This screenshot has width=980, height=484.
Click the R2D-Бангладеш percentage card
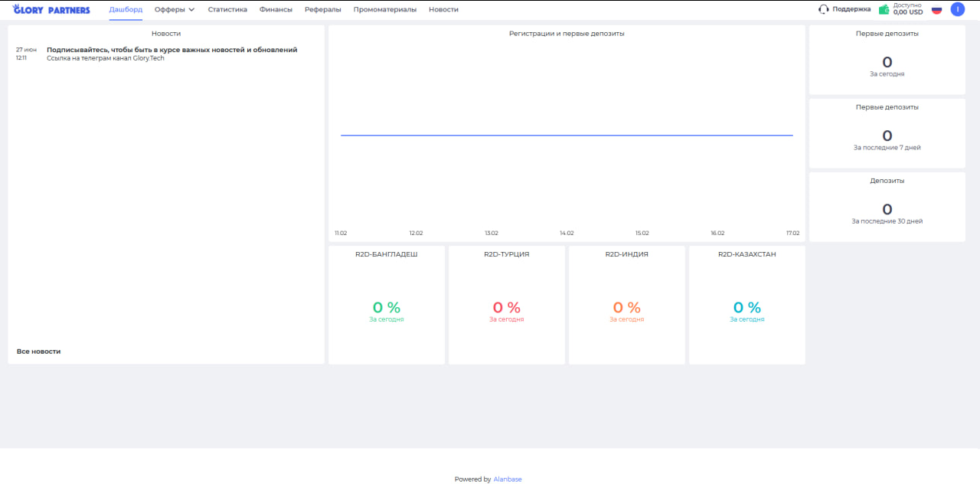387,305
